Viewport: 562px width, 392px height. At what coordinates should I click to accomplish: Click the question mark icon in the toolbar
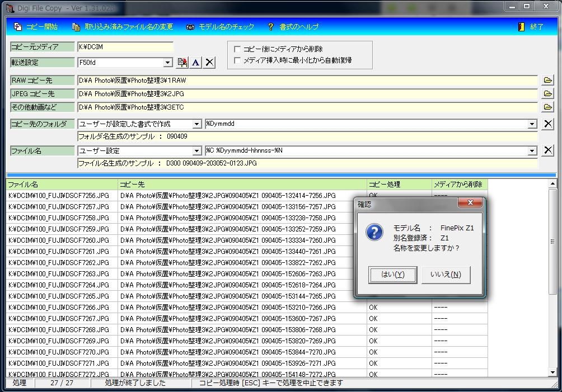(270, 26)
